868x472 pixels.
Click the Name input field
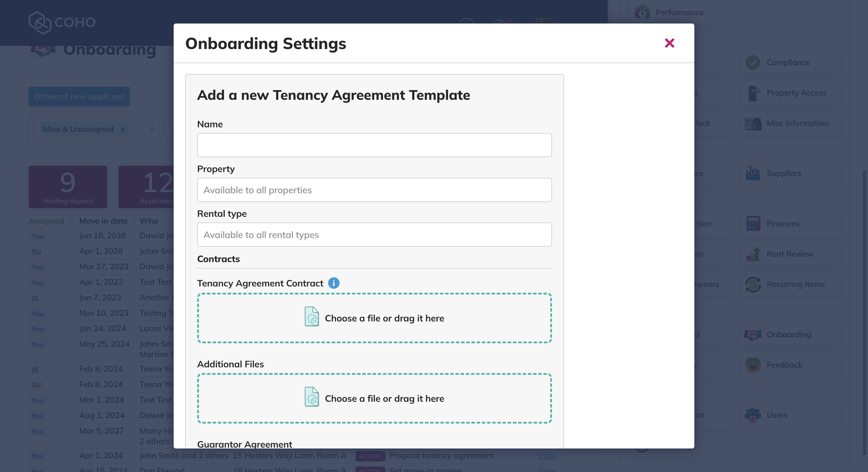(374, 145)
